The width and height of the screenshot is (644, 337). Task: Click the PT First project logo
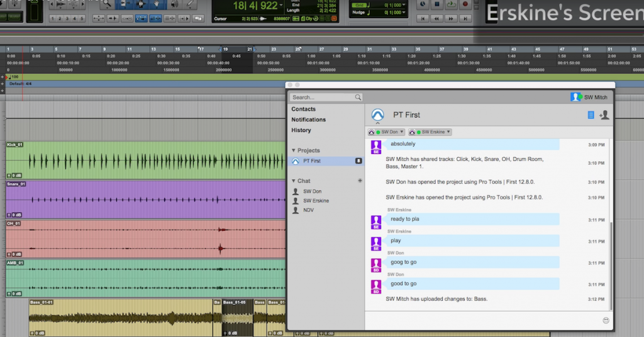point(377,115)
